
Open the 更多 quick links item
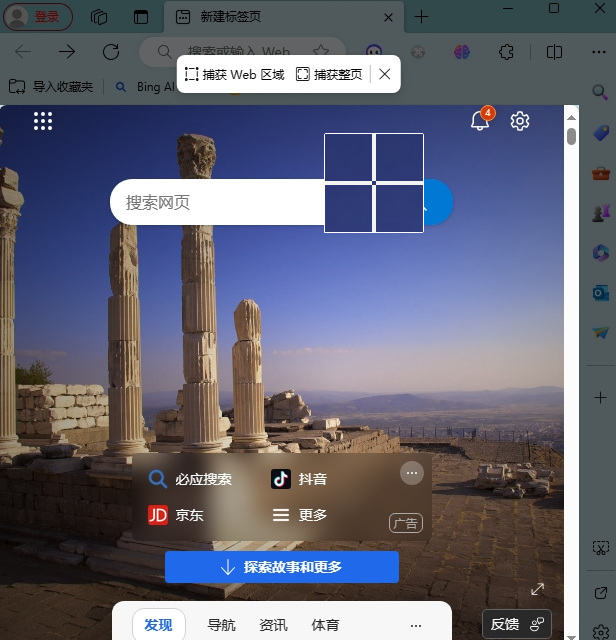tap(300, 515)
